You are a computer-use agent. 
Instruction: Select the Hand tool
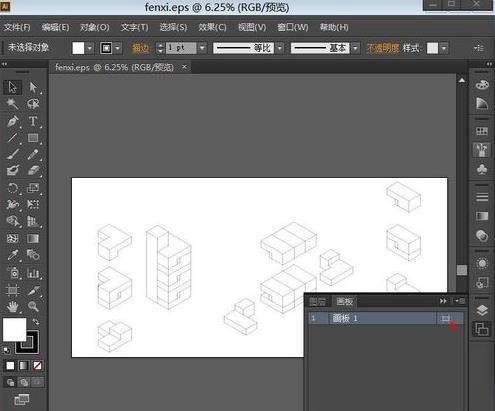tap(13, 306)
